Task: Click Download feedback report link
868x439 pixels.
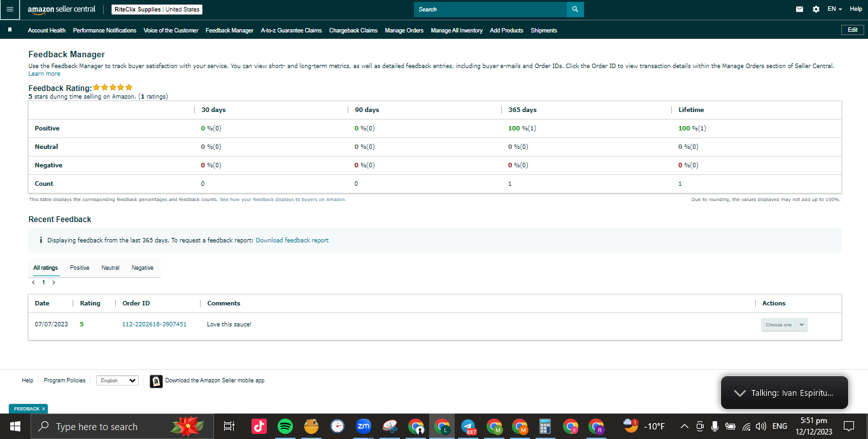Action: [x=292, y=240]
